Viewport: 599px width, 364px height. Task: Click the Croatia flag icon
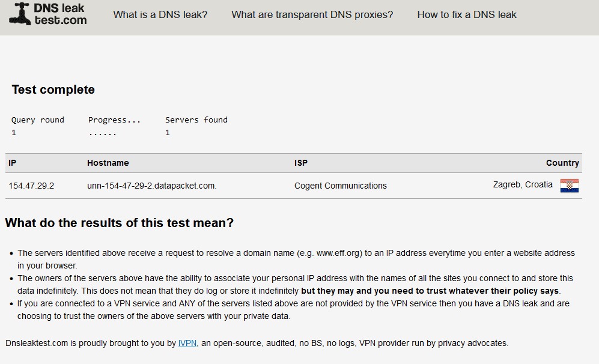point(569,186)
